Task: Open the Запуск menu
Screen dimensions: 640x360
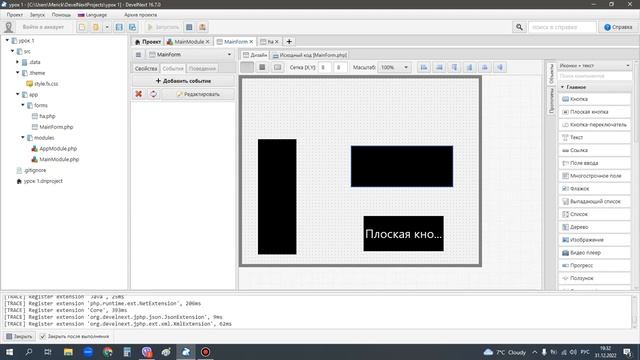Action: pyautogui.click(x=37, y=15)
